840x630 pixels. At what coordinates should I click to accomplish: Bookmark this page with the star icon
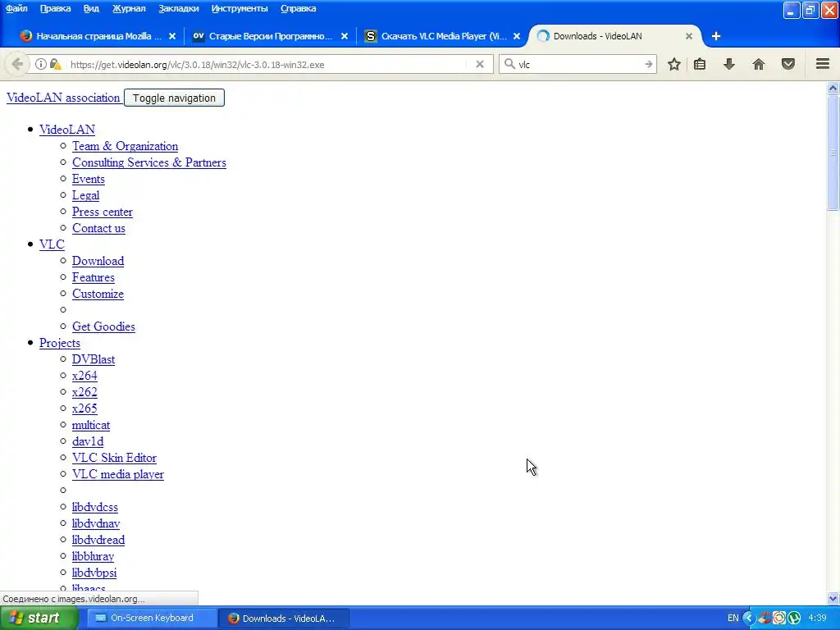[x=674, y=64]
